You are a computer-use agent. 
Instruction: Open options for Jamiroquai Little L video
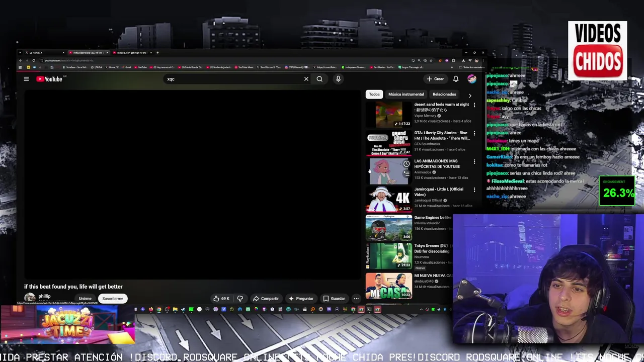point(474,190)
